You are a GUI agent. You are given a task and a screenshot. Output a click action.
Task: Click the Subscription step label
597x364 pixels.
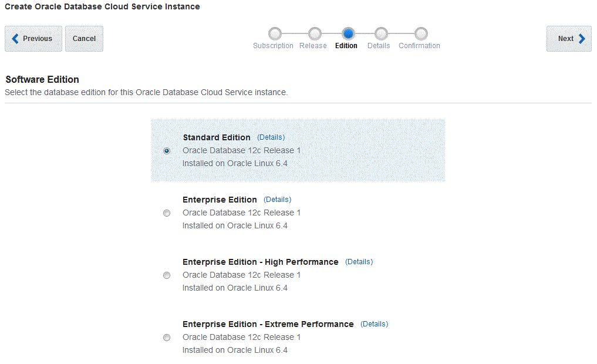(x=273, y=46)
